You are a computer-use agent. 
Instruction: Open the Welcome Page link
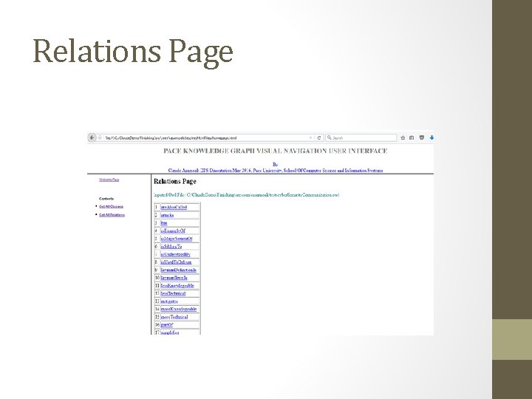pos(109,180)
